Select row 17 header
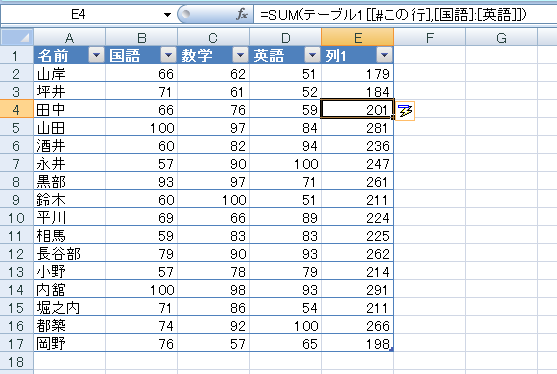The height and width of the screenshot is (374, 557). point(17,343)
